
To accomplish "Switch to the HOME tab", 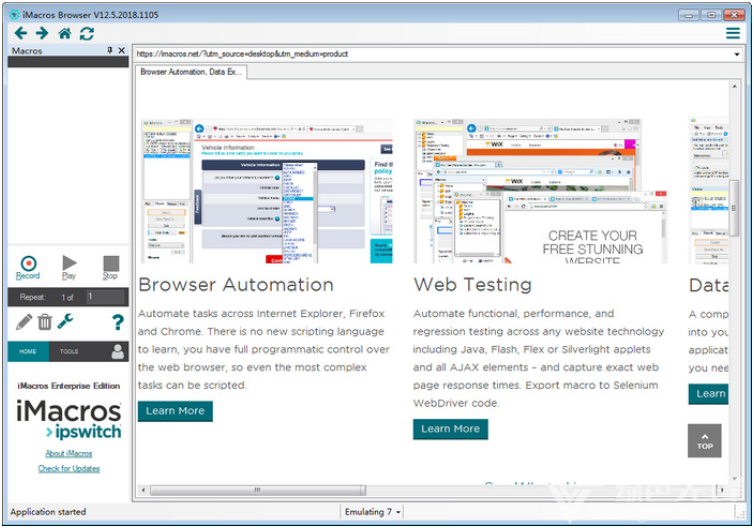I will [x=28, y=352].
